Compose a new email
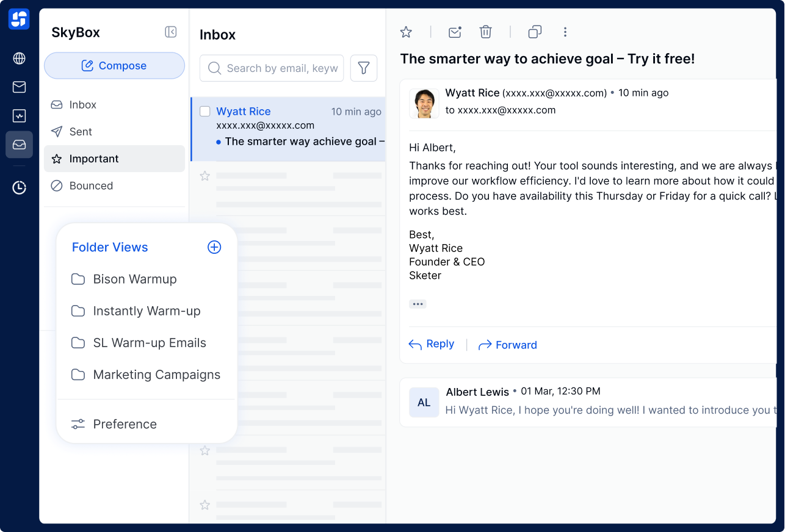 [x=114, y=66]
